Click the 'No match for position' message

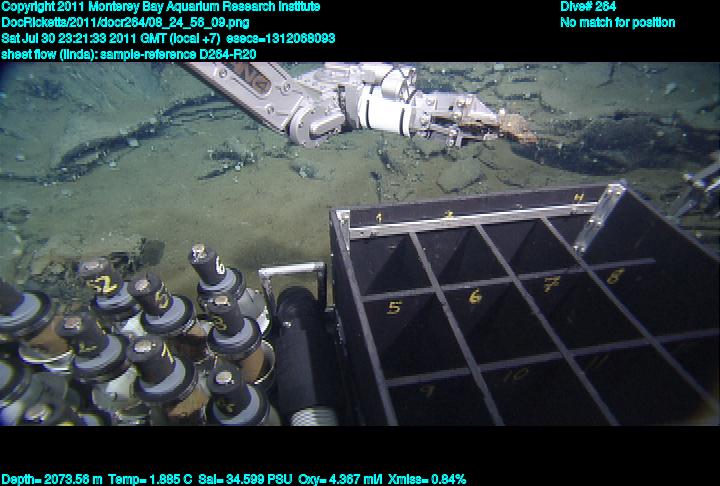point(618,23)
